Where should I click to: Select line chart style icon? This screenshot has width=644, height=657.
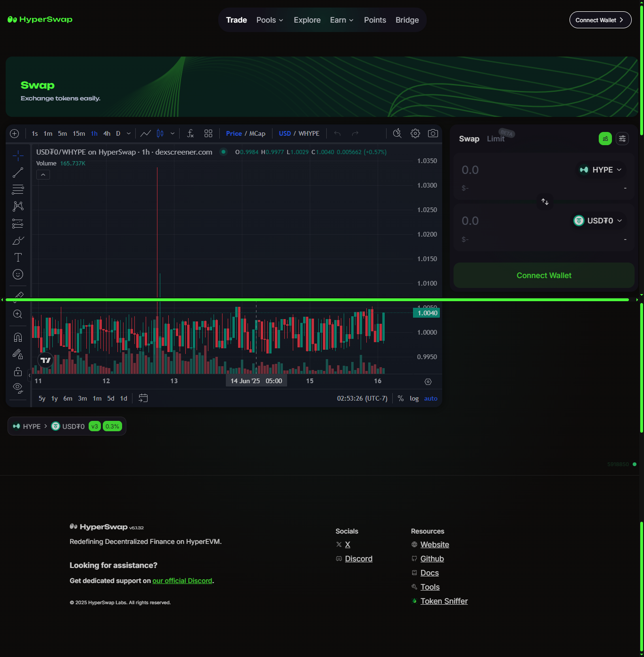tap(146, 133)
